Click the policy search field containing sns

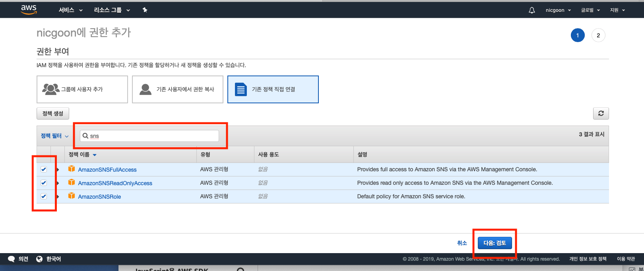149,136
